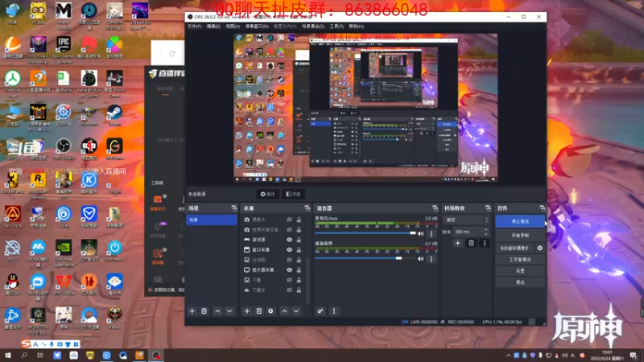Open 设置 Settings in Controls panel
Image resolution: width=644 pixels, height=362 pixels.
click(x=520, y=271)
